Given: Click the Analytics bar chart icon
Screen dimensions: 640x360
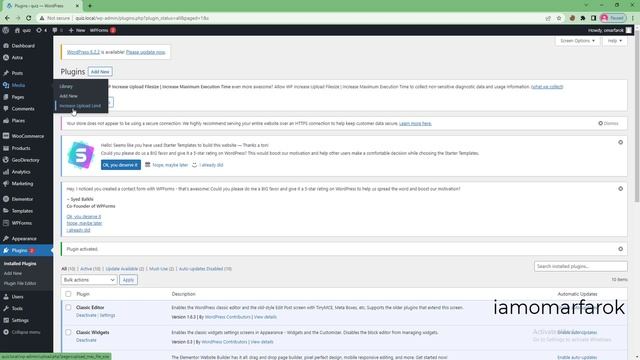Looking at the screenshot, I should (6, 172).
